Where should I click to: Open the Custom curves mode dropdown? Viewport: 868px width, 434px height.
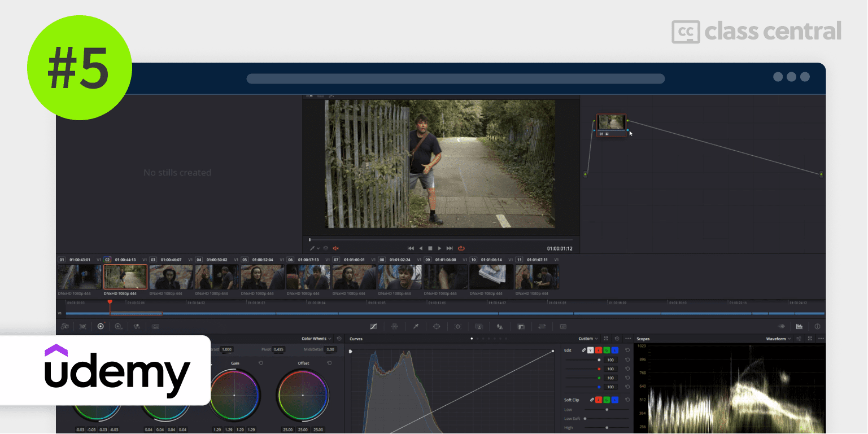[x=588, y=339]
